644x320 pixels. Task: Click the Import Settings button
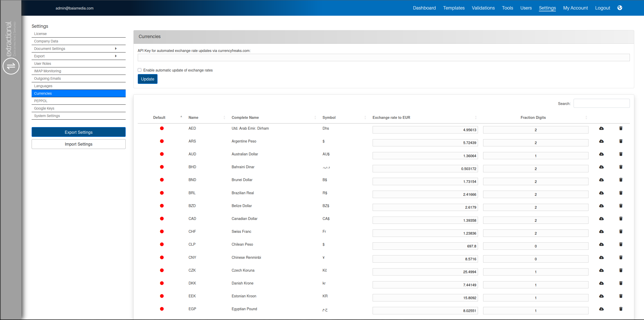(78, 144)
